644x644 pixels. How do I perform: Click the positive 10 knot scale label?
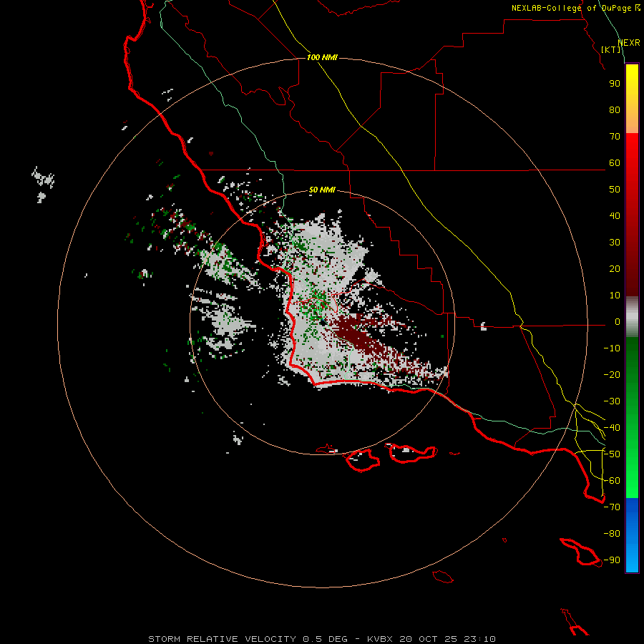pyautogui.click(x=615, y=296)
